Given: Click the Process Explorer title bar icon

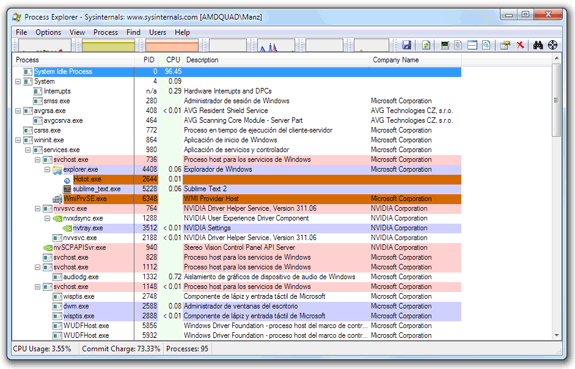Looking at the screenshot, I should [17, 17].
